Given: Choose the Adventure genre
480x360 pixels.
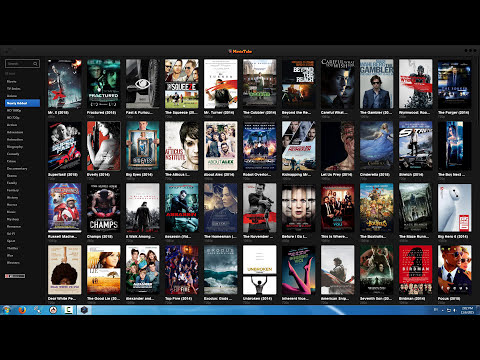Looking at the screenshot, I should [15, 132].
